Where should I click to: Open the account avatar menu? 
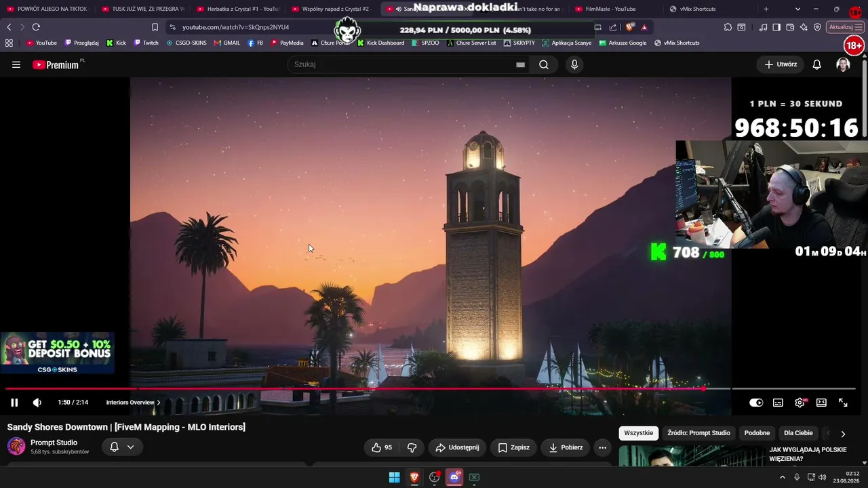pos(843,64)
